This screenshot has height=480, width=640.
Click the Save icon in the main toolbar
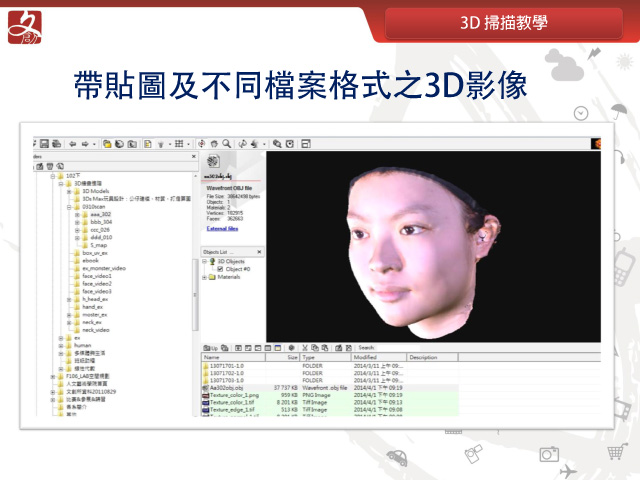point(44,144)
